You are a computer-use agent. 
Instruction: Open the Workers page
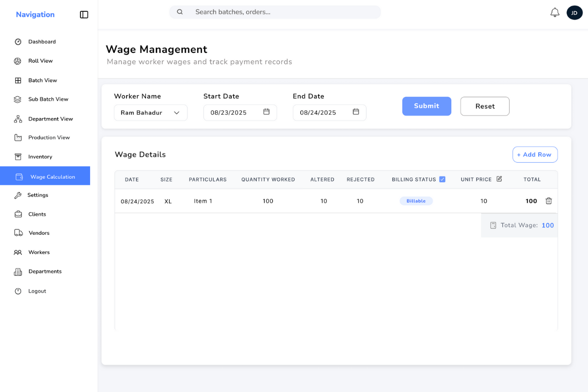tap(39, 252)
